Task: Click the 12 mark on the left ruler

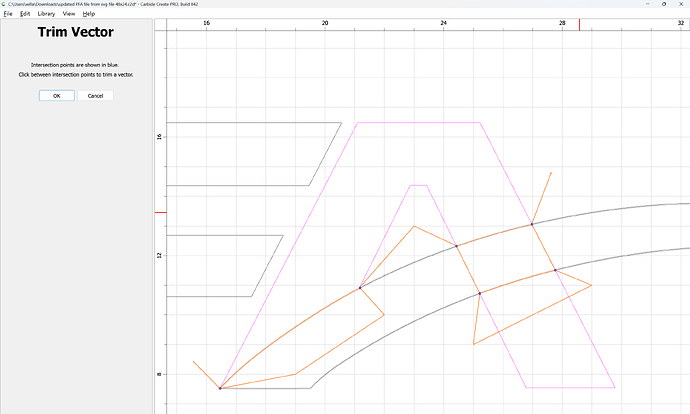Action: pos(160,255)
